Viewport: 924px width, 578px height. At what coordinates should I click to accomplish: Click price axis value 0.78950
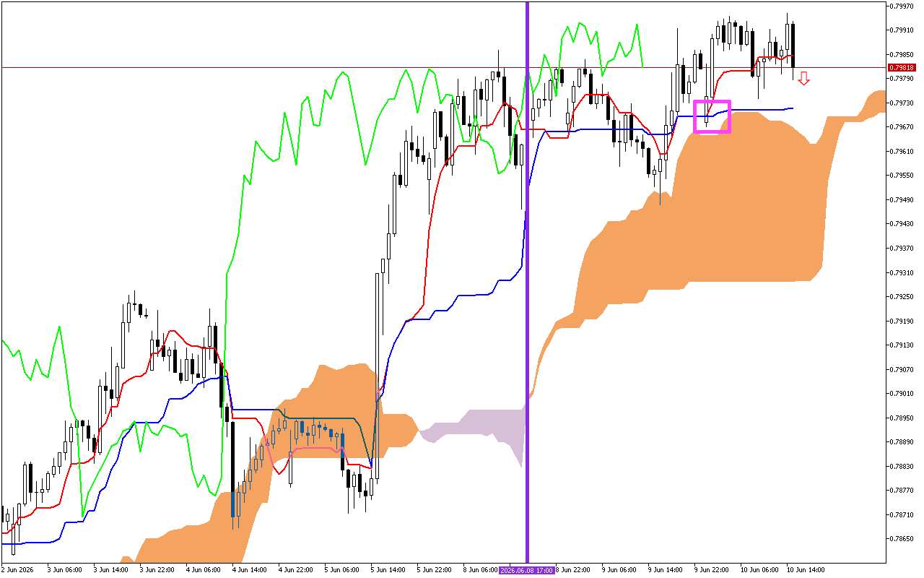point(902,418)
